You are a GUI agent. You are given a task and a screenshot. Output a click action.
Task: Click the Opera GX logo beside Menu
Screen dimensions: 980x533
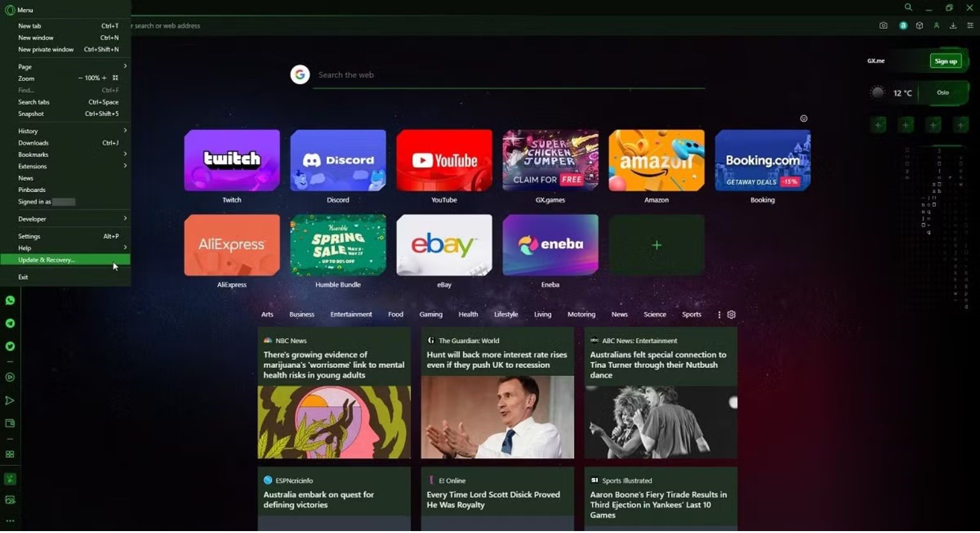click(x=10, y=10)
